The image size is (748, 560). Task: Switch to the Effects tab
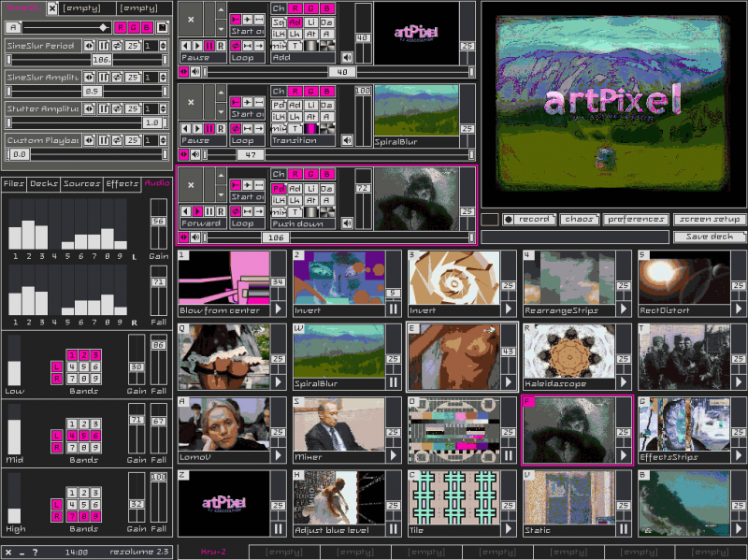click(122, 183)
